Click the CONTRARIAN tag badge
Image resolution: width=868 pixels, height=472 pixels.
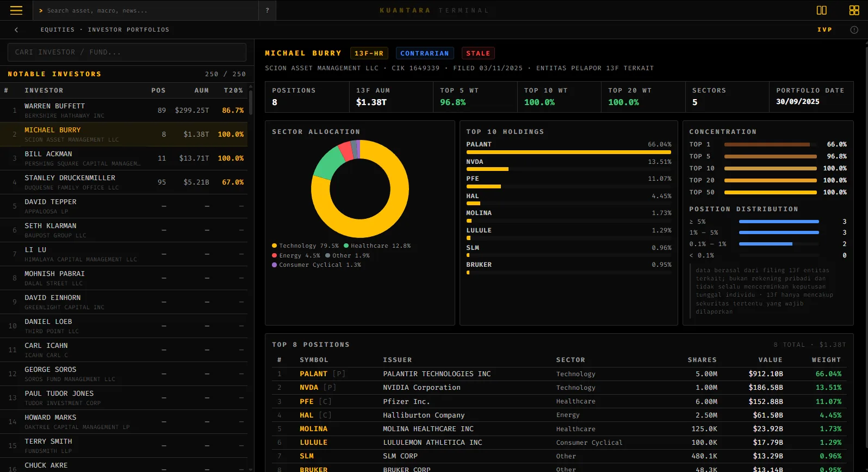[x=425, y=53]
